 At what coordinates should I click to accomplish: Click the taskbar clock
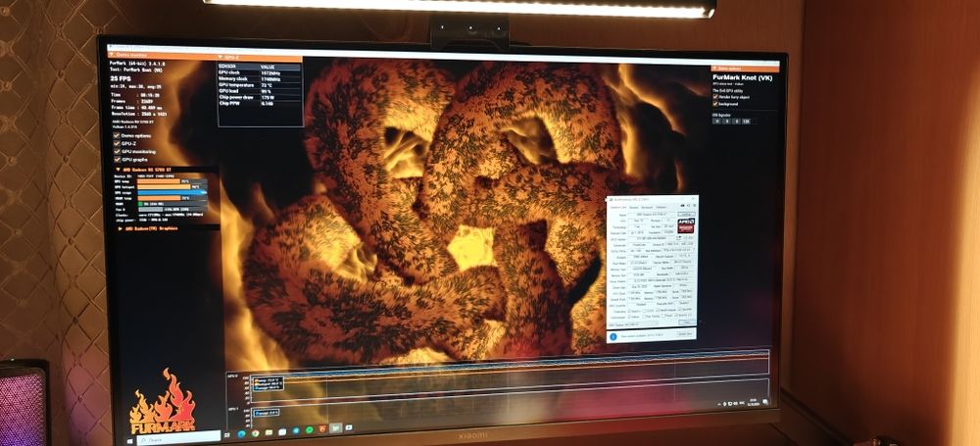[753, 402]
